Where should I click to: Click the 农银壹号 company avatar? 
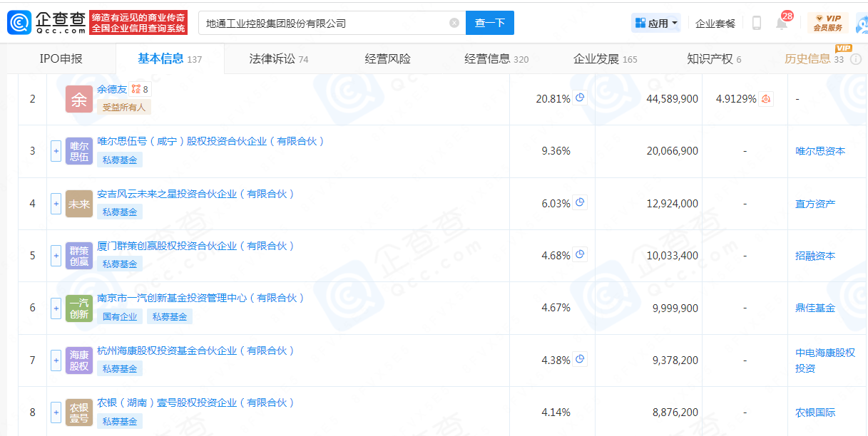[x=79, y=412]
